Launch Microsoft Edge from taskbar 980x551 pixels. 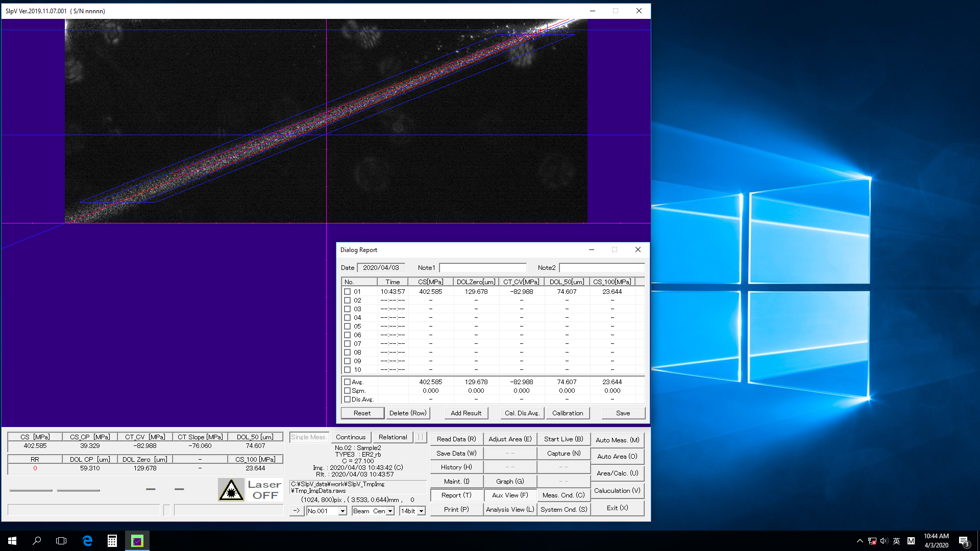(87, 541)
